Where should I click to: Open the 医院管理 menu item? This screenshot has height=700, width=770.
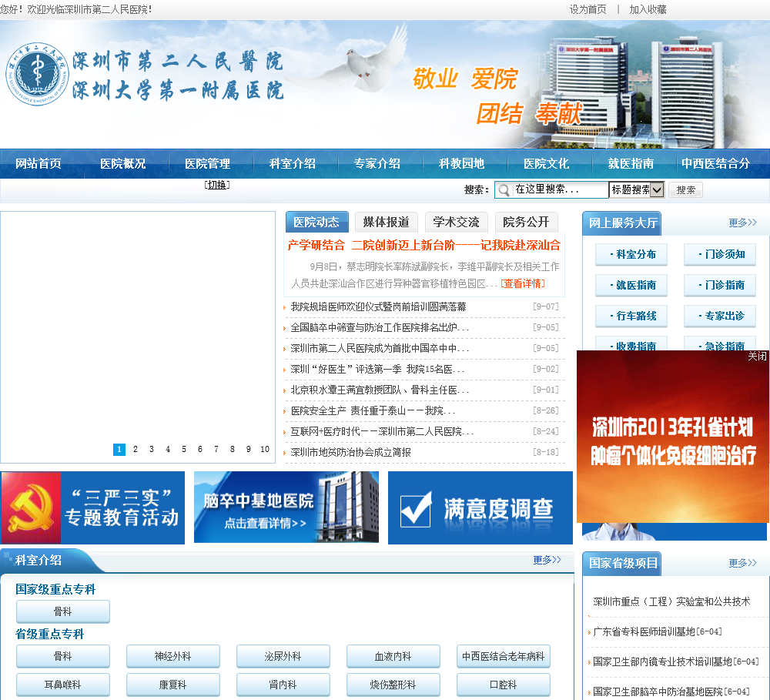tap(207, 163)
